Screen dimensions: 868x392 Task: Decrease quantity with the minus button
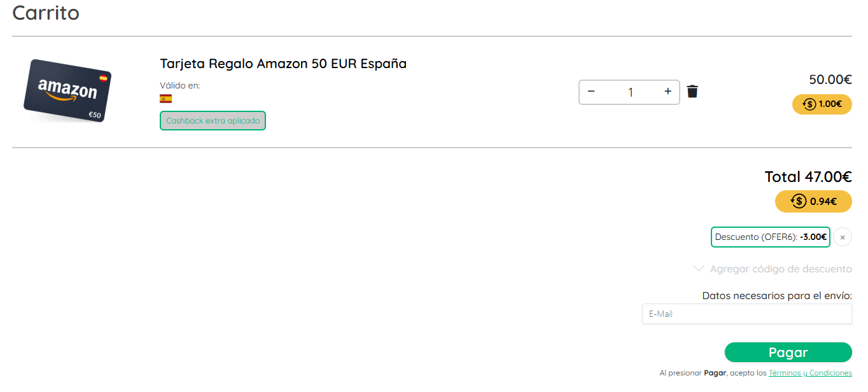591,92
